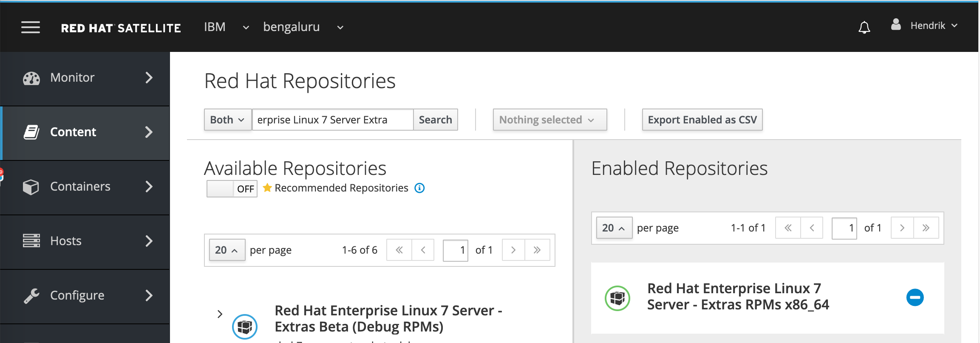Click the enabled Extras RPMs package icon

click(617, 298)
